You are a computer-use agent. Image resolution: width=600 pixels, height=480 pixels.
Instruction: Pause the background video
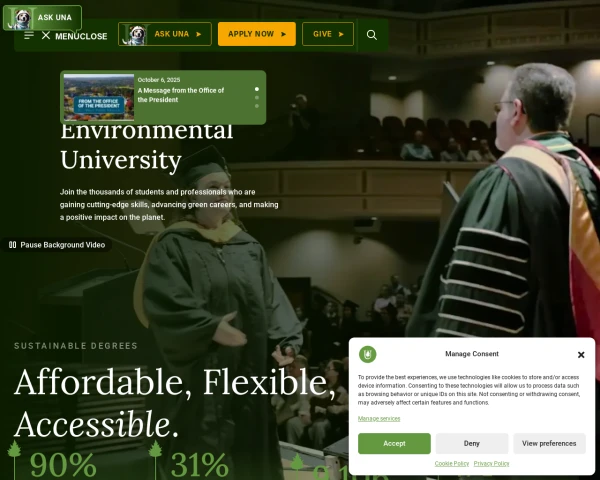tap(56, 244)
